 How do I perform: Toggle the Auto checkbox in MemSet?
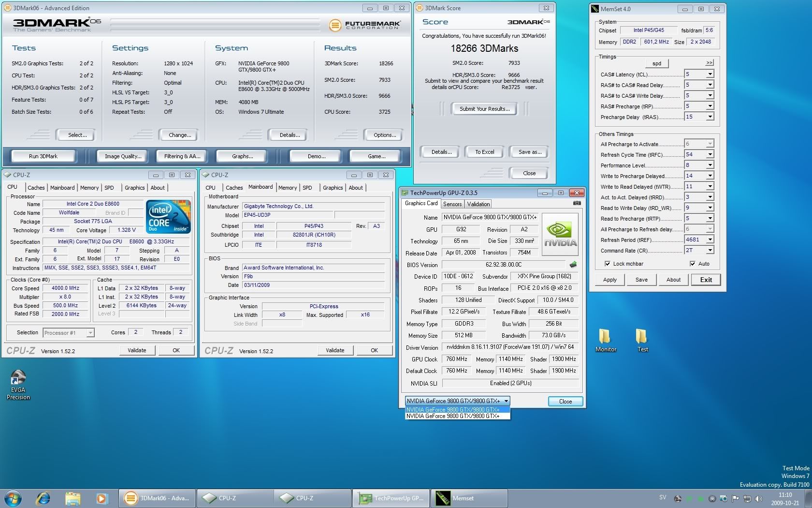tap(692, 264)
